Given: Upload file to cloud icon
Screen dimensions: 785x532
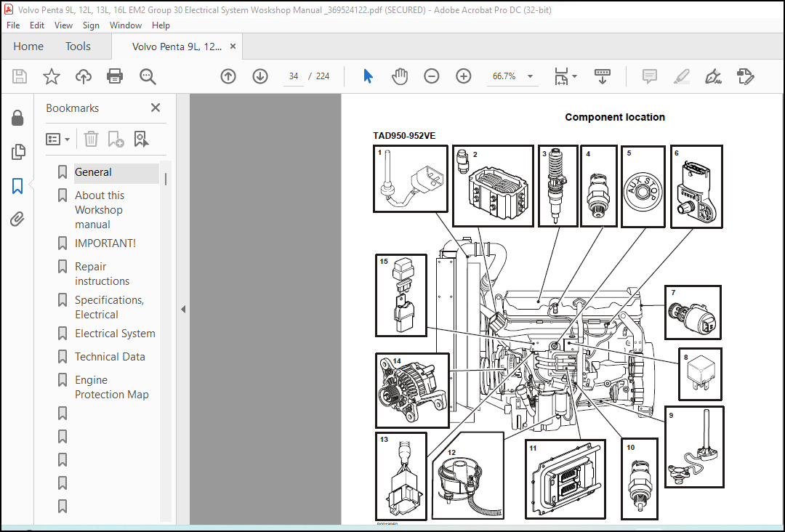Looking at the screenshot, I should pyautogui.click(x=84, y=76).
